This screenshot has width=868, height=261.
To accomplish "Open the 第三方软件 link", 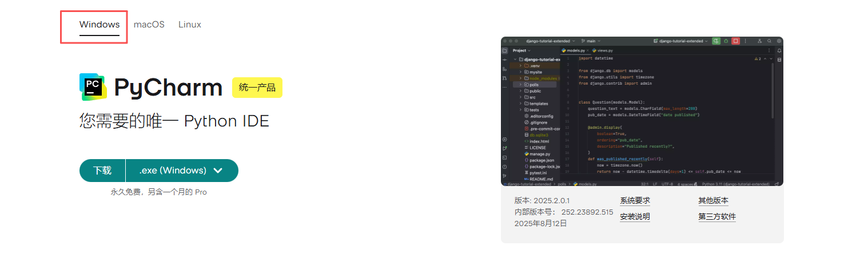I will click(x=717, y=217).
